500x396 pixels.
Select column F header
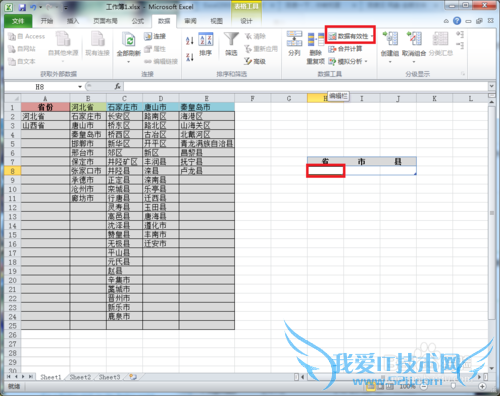click(253, 98)
